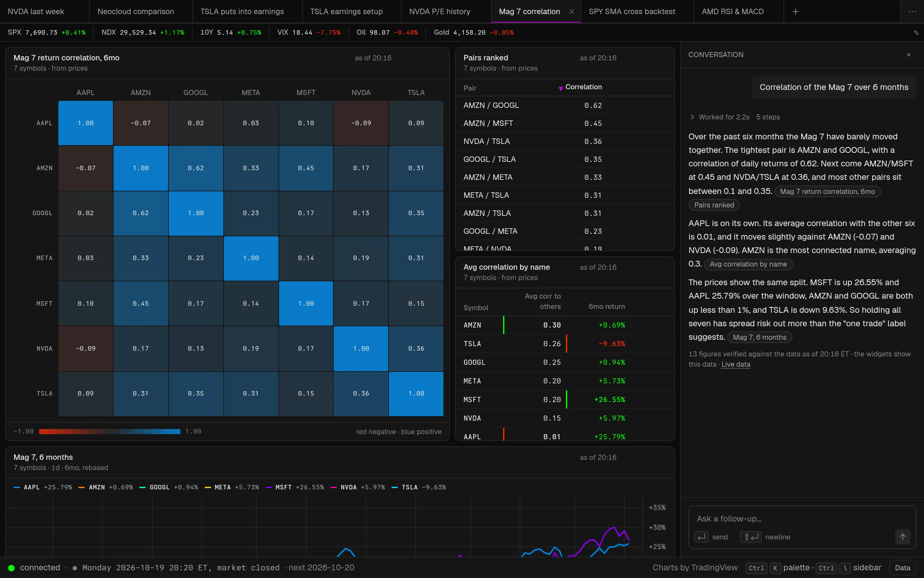Screen dimensions: 924x578
Task: Expand the Worked for 2.2s steps
Action: click(x=735, y=117)
